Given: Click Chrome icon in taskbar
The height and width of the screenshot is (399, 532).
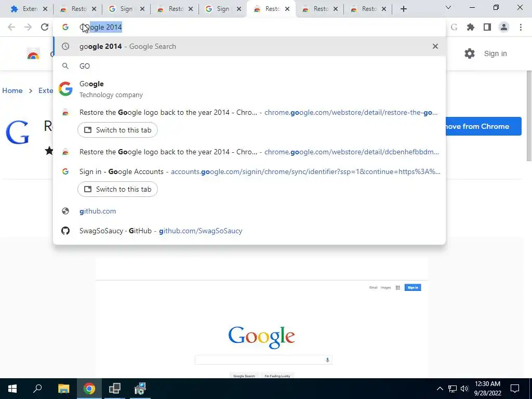Looking at the screenshot, I should [89, 389].
